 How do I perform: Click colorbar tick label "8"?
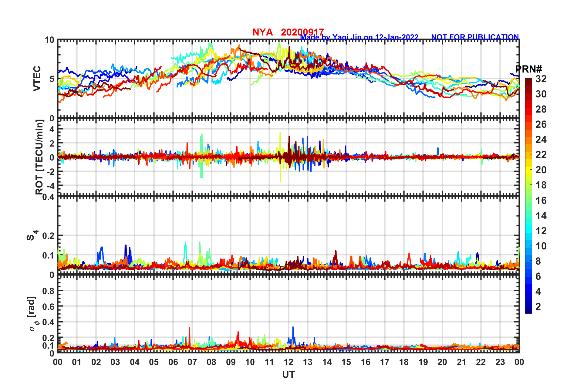[538, 261]
